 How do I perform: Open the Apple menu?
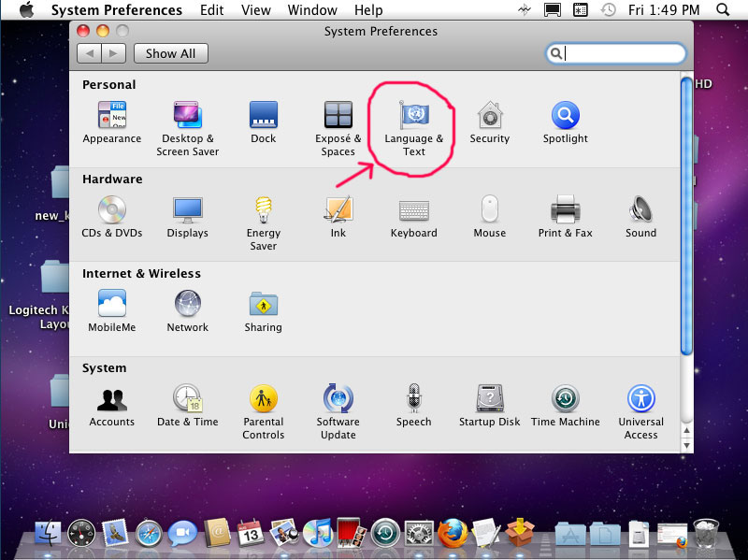27,9
